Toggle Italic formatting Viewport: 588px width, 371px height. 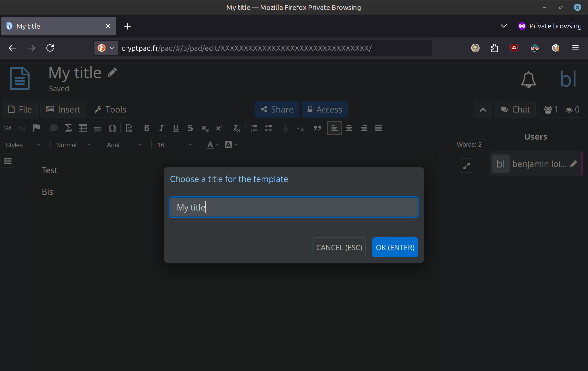pyautogui.click(x=161, y=128)
